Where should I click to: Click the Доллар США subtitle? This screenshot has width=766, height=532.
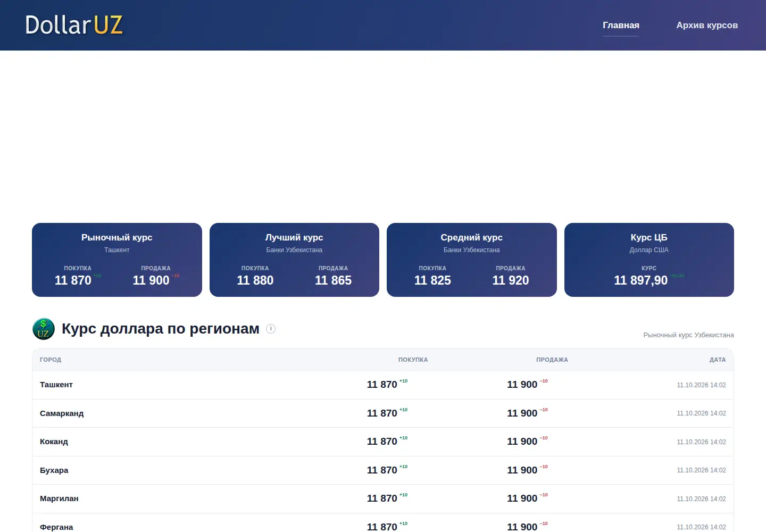coord(649,250)
